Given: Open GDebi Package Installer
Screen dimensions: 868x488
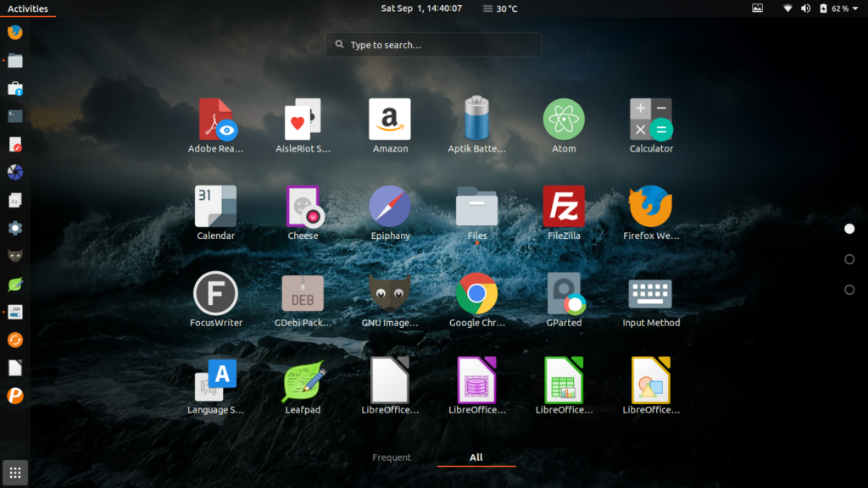Looking at the screenshot, I should tap(303, 299).
